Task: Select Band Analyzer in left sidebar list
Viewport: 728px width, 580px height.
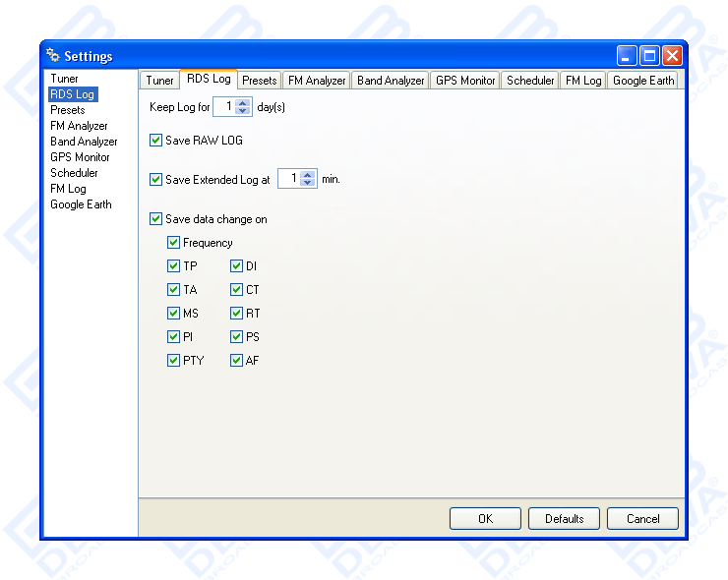Action: pos(84,142)
